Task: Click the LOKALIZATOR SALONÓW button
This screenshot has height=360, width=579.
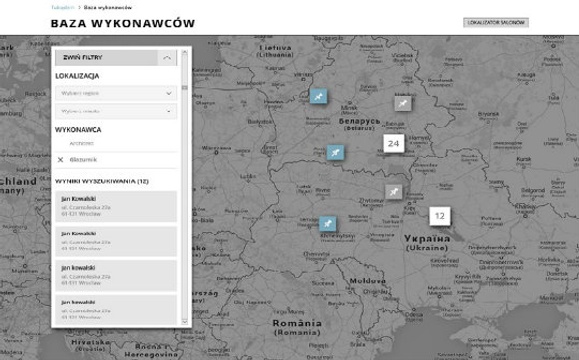Action: 496,23
